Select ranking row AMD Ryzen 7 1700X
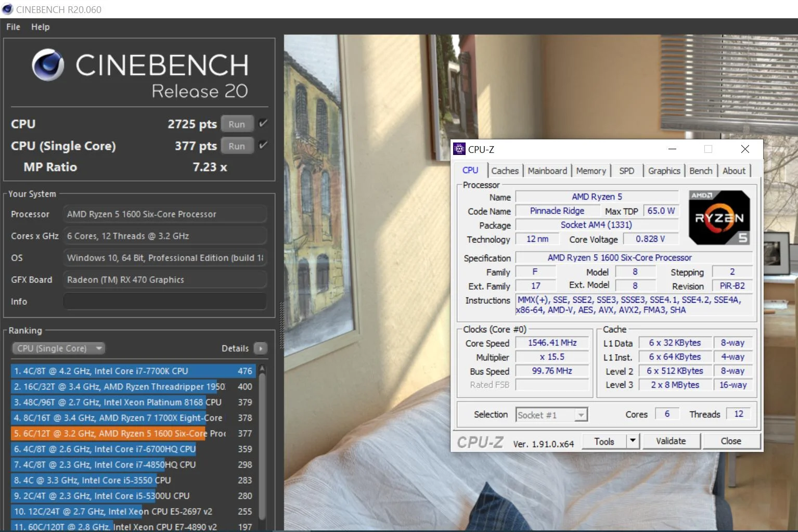 point(133,418)
